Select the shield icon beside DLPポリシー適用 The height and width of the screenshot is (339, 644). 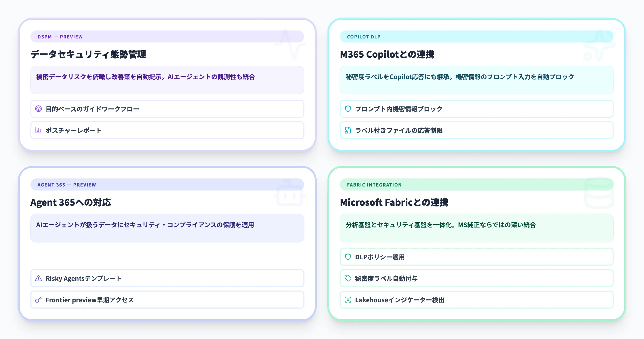click(347, 257)
